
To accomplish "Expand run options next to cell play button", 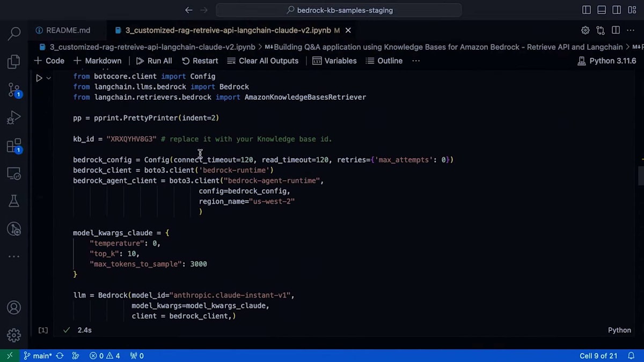I will click(x=48, y=78).
